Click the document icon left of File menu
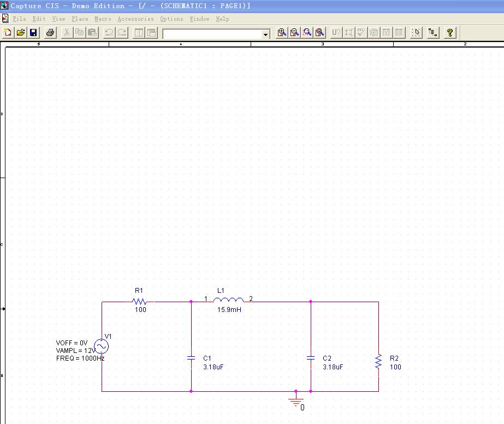Screen dimensions: 504x424 tap(5, 19)
